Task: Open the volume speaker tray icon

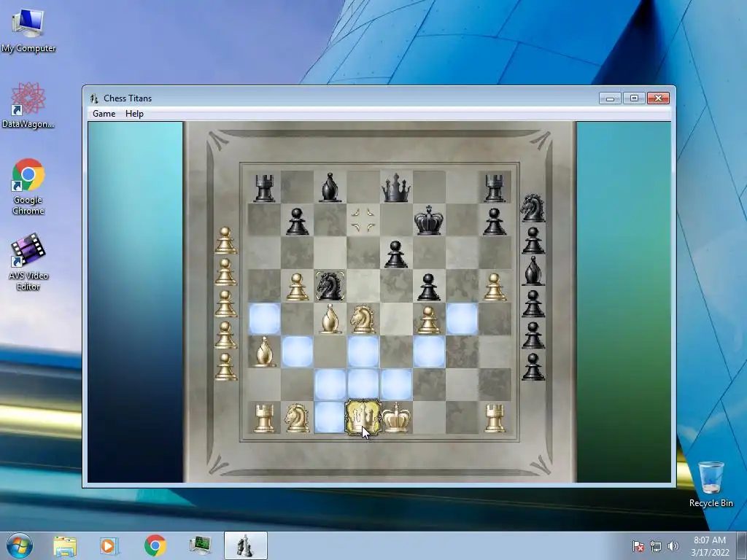Action: (673, 546)
